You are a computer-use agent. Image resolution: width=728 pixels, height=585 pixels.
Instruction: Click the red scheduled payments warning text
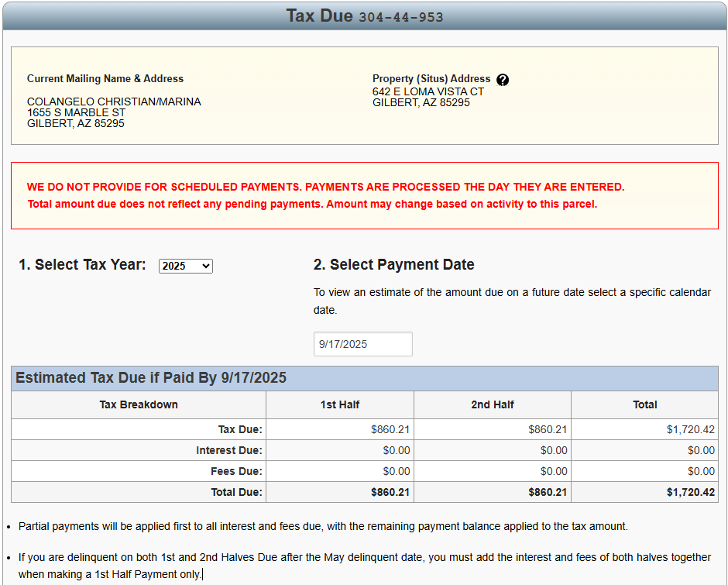pyautogui.click(x=325, y=187)
